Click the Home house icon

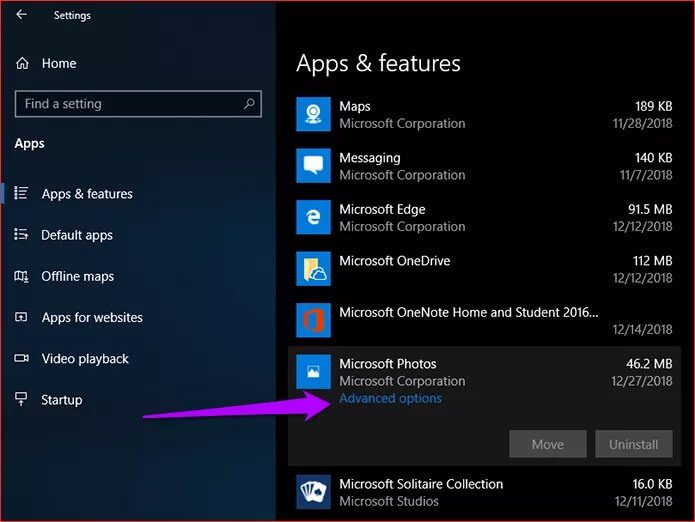click(22, 63)
